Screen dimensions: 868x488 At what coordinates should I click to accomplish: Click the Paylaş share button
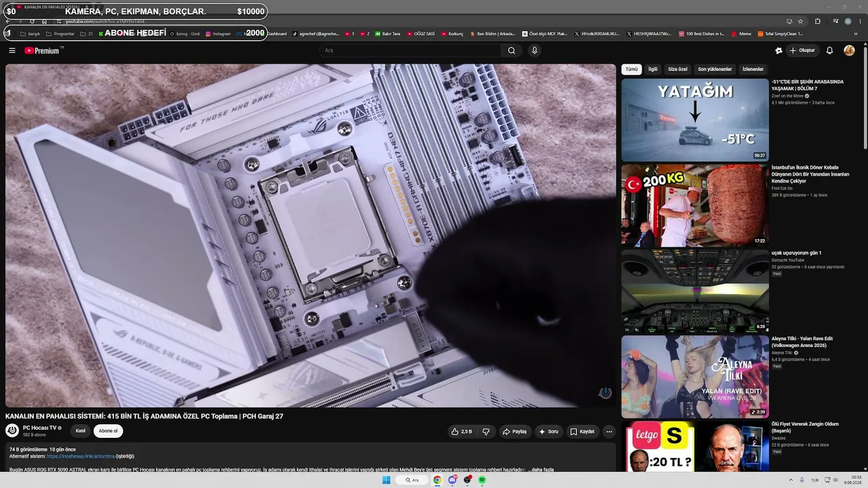[x=514, y=432]
